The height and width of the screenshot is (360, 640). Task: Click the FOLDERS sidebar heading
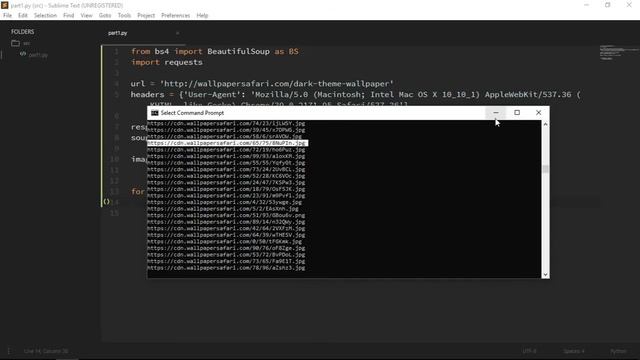(22, 32)
